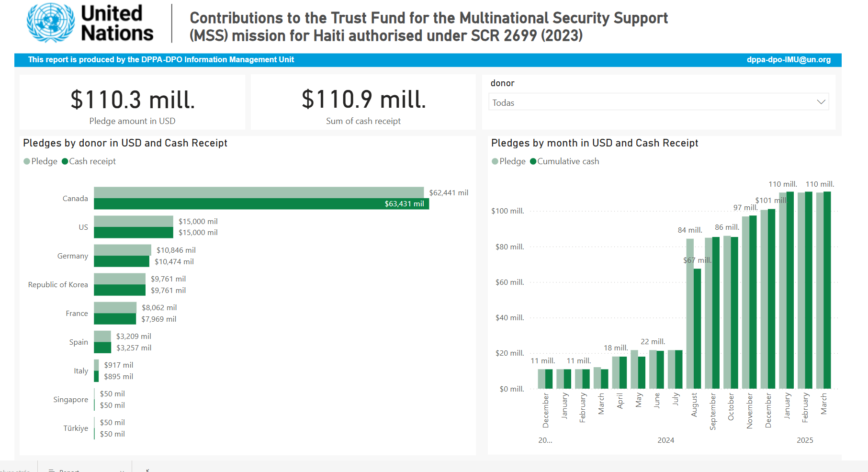Click the United Nations emblem logo
Image resolution: width=868 pixels, height=472 pixels.
(x=51, y=22)
